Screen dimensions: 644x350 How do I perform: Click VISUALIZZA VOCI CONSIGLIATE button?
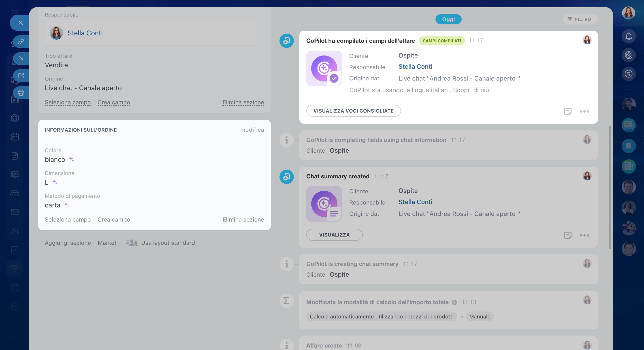[353, 111]
